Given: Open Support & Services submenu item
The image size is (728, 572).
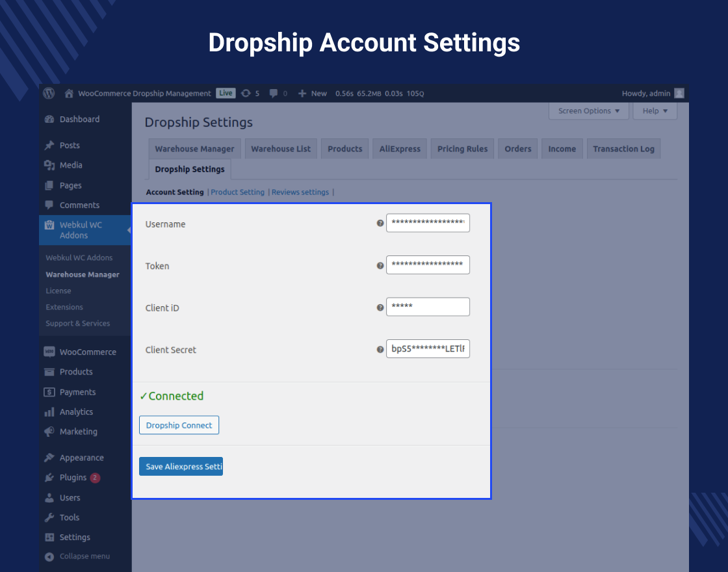Looking at the screenshot, I should [78, 323].
